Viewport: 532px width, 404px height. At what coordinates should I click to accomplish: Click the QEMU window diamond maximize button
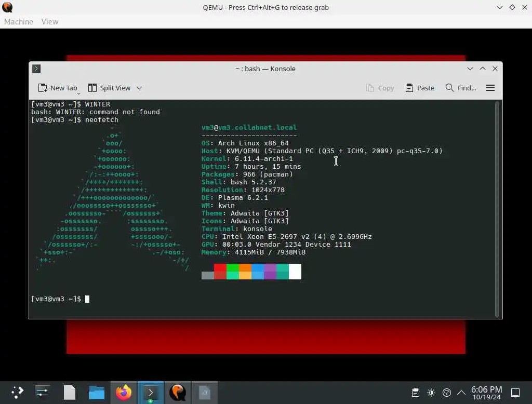pos(512,7)
